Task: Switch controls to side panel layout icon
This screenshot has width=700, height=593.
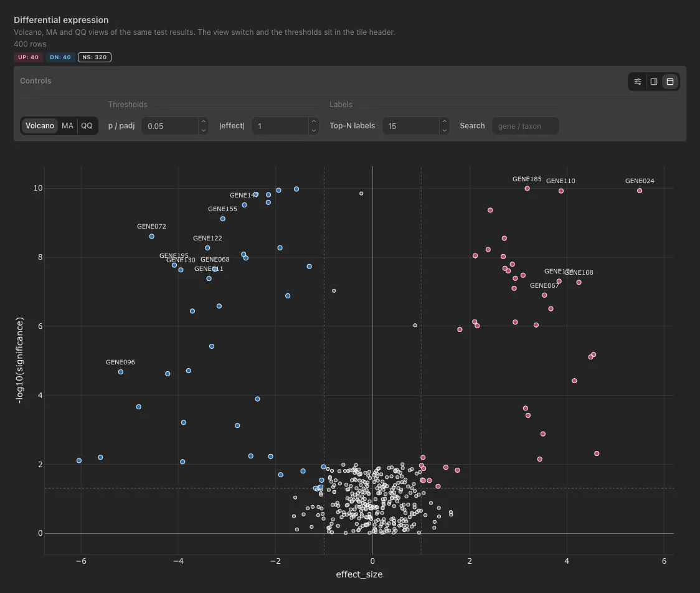Action: (653, 82)
